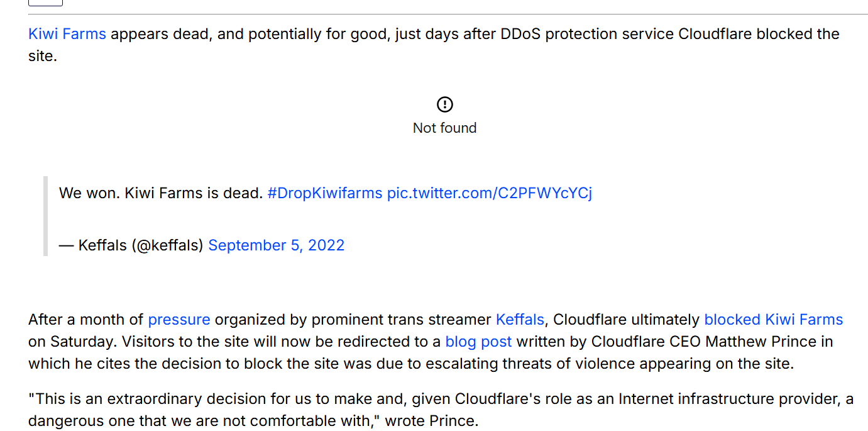Click the "Not found" placeholder text

(x=444, y=128)
